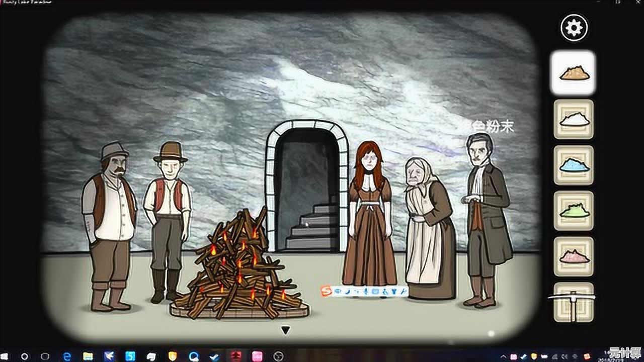644x362 pixels.
Task: Enter the stone archway with stairs
Action: [307, 191]
